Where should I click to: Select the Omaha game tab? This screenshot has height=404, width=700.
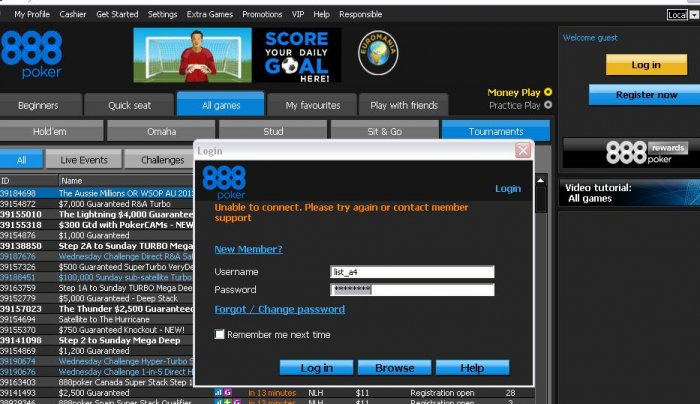coord(161,131)
